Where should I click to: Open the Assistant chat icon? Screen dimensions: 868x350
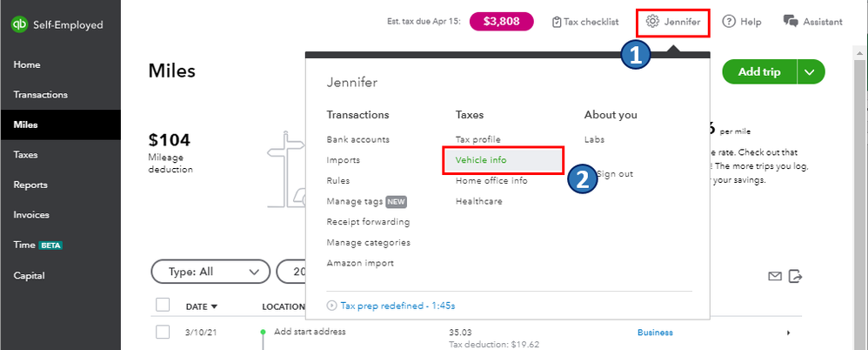790,21
